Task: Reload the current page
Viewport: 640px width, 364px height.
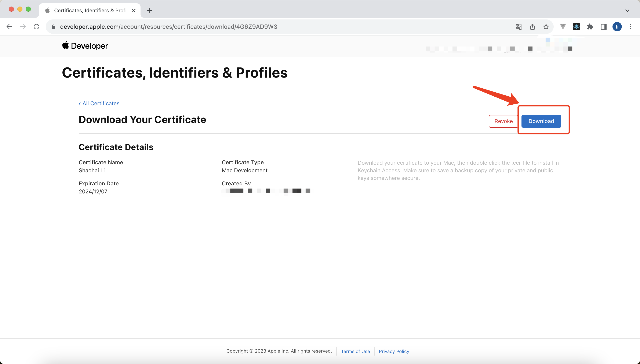Action: (37, 26)
